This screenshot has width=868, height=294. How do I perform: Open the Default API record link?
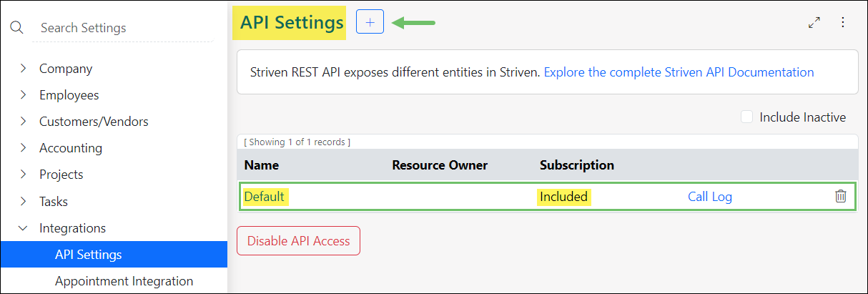(265, 197)
